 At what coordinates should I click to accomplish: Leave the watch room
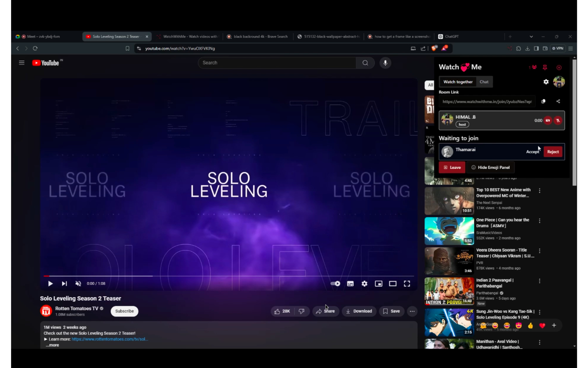tap(452, 167)
